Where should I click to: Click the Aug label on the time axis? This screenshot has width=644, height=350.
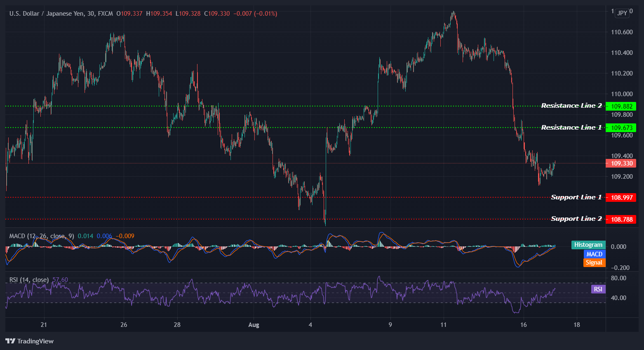coord(254,325)
